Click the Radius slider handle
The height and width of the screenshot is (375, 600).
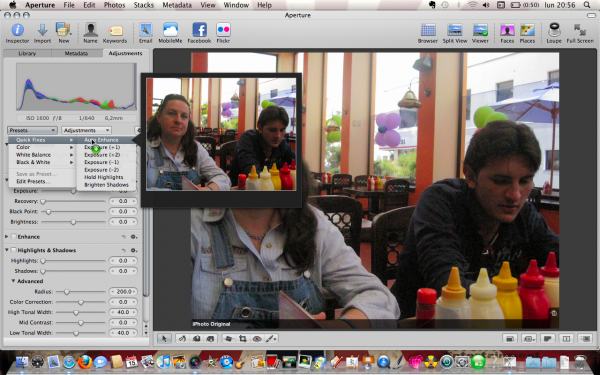pos(67,292)
